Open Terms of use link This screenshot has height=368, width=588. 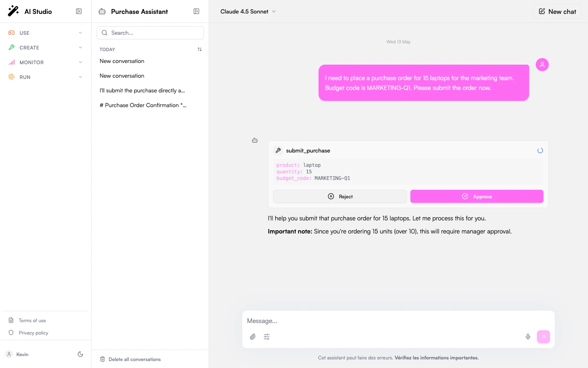point(32,321)
